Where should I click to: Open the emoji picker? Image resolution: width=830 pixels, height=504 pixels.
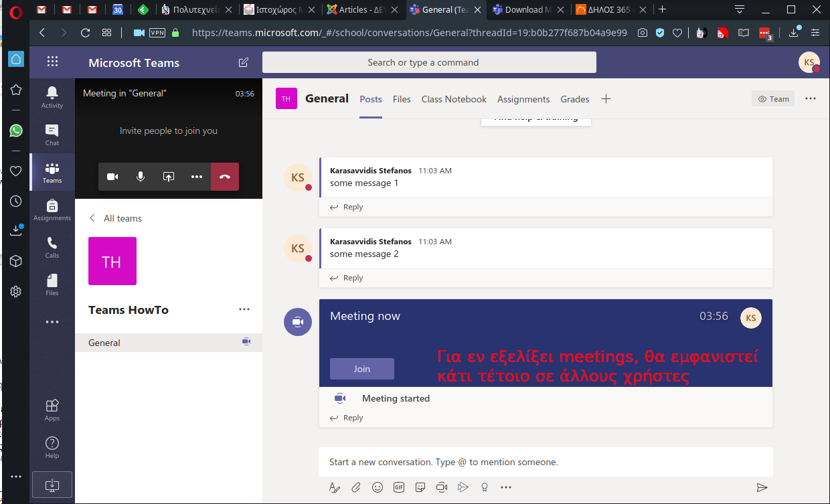[x=378, y=487]
